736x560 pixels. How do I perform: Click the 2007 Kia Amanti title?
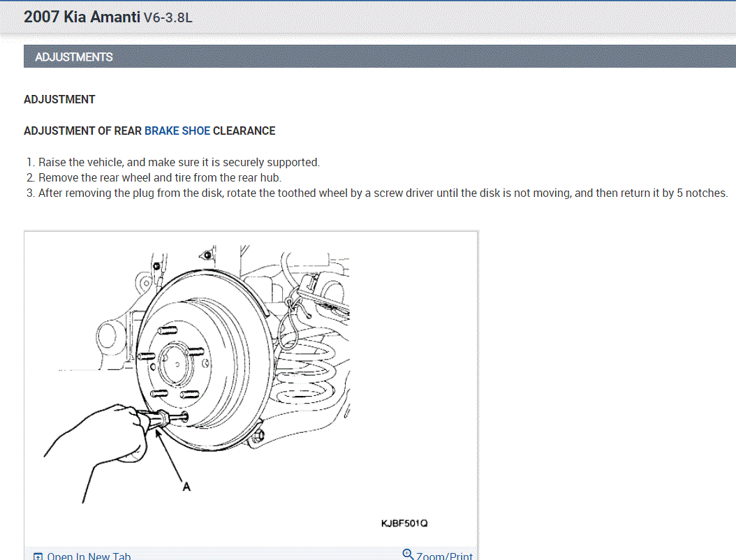click(82, 17)
